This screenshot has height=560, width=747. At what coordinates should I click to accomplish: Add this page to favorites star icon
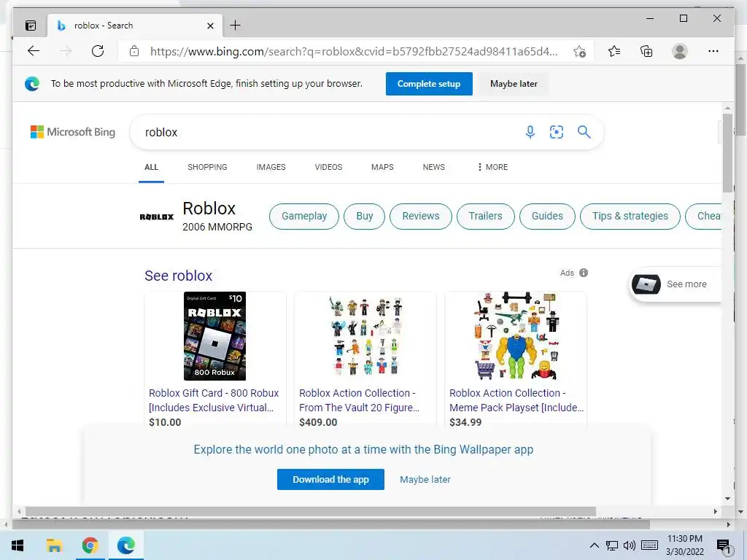pos(579,52)
